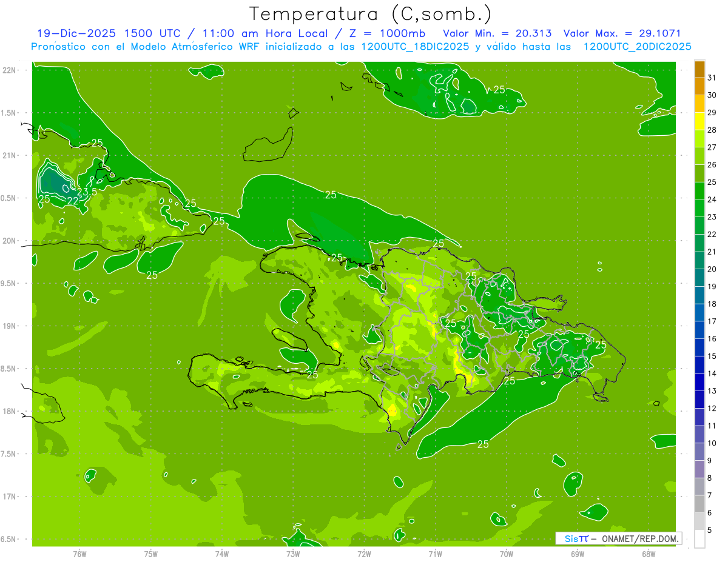This screenshot has height=562, width=728.
Task: Click the '72W' longitude axis label
Action: [365, 554]
